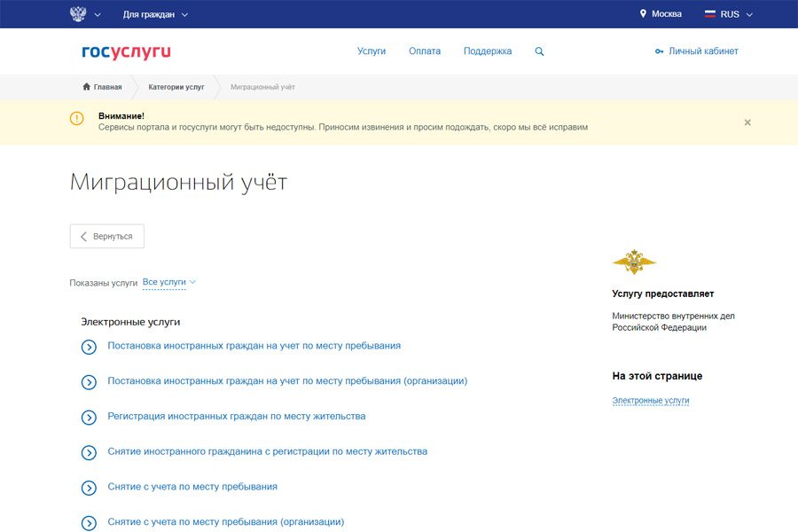Click arrow icon for Регистрация по месту жительства

pos(89,418)
